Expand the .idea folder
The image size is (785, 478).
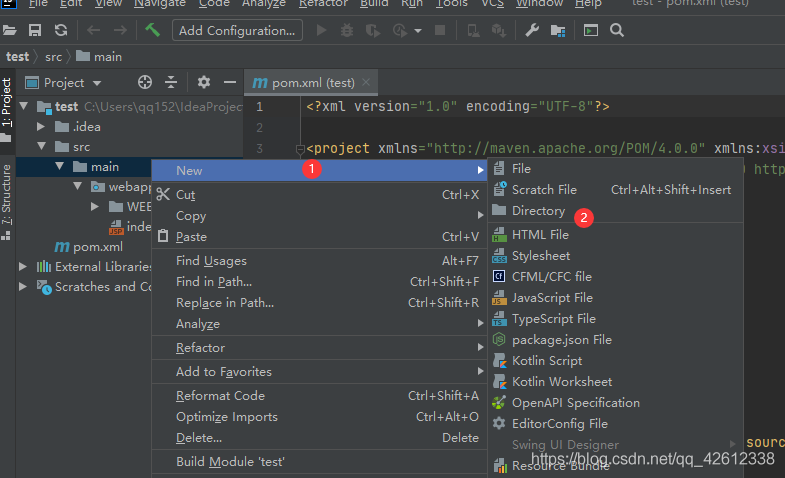[41, 127]
